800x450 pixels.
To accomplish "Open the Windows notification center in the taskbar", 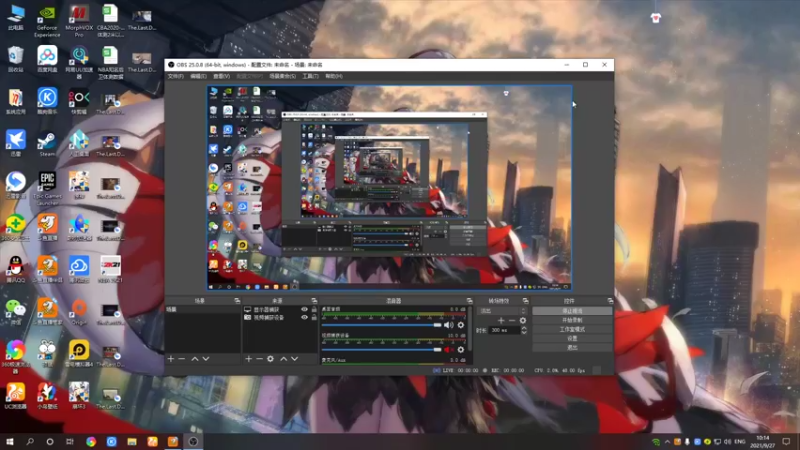I will tap(786, 442).
